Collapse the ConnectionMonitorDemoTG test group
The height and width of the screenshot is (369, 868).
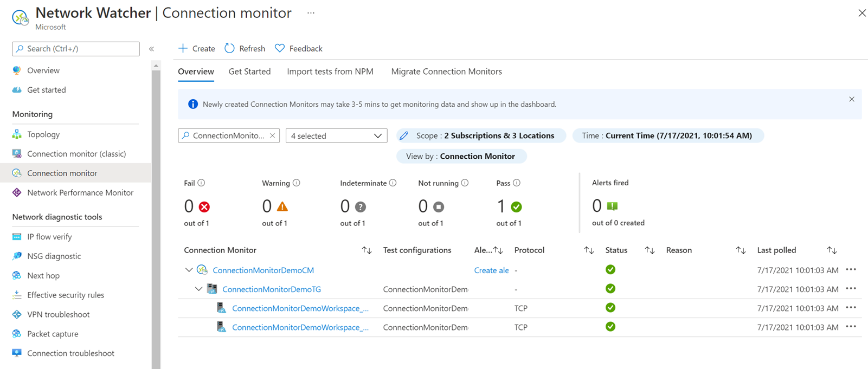(198, 289)
